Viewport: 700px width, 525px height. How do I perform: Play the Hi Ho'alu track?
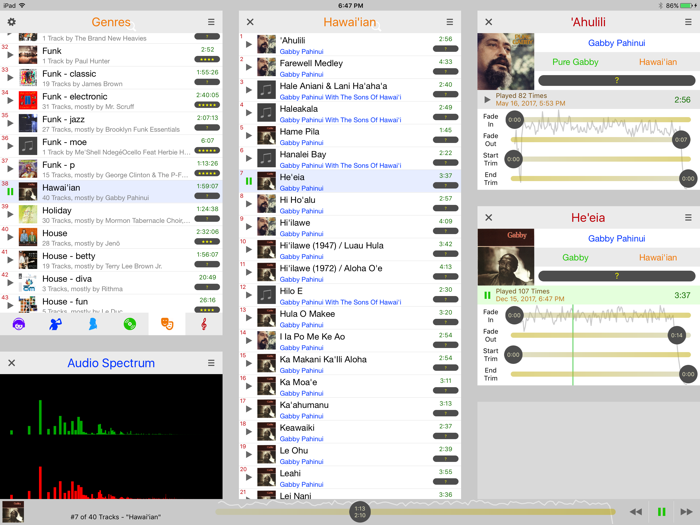coord(249,204)
